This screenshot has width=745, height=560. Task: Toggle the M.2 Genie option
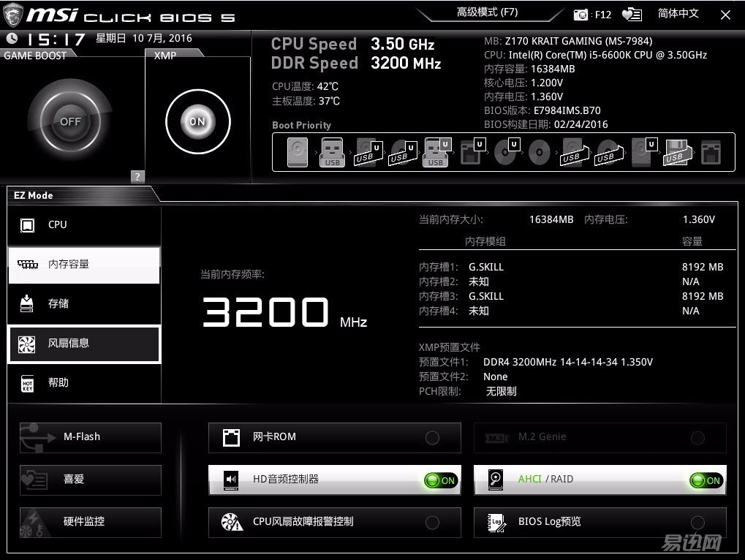(x=600, y=437)
